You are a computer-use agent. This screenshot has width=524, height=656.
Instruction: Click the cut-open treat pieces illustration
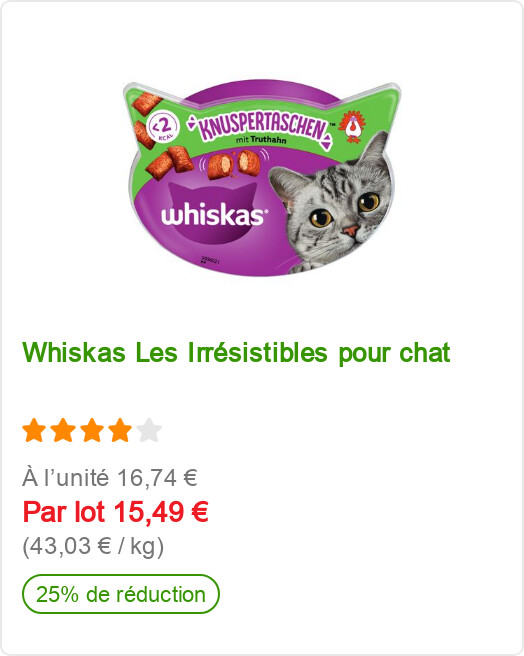234,164
